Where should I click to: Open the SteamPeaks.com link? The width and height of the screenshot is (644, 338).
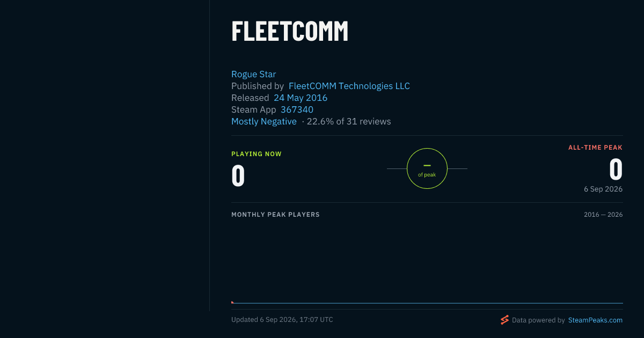(595, 320)
